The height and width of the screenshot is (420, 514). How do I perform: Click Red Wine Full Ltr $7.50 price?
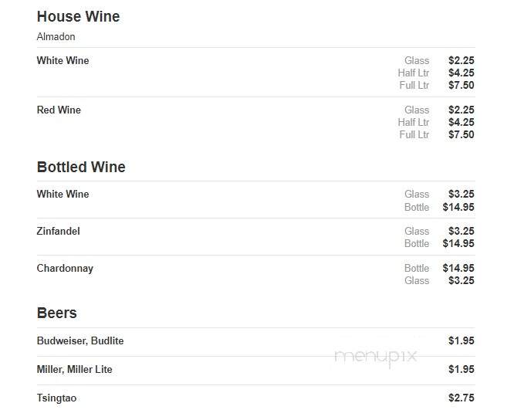[x=462, y=134]
